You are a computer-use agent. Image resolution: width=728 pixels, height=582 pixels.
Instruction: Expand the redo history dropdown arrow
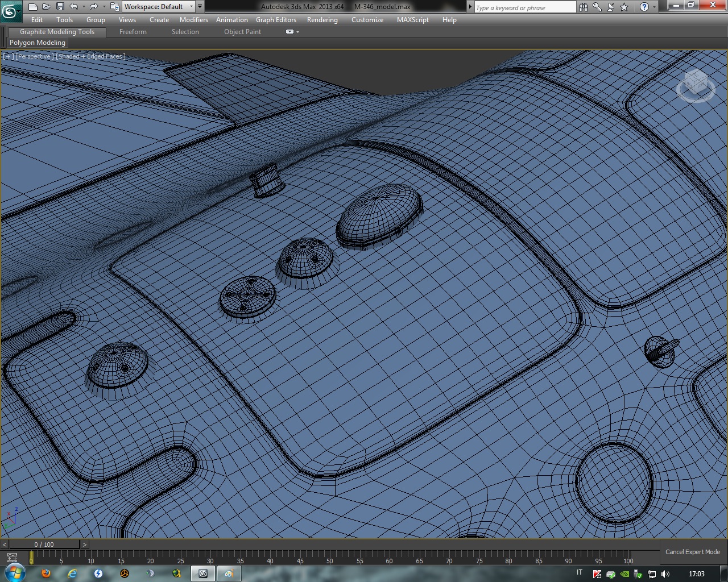tap(104, 7)
